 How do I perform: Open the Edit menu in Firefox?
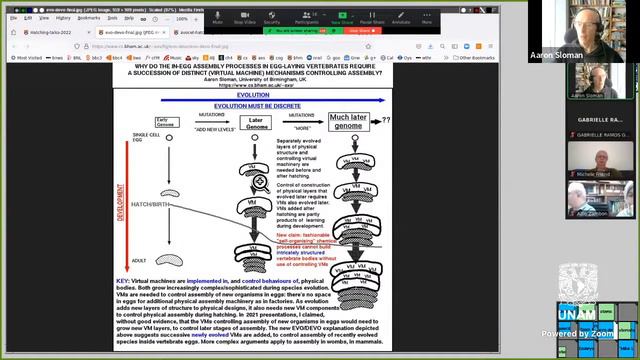[28, 18]
